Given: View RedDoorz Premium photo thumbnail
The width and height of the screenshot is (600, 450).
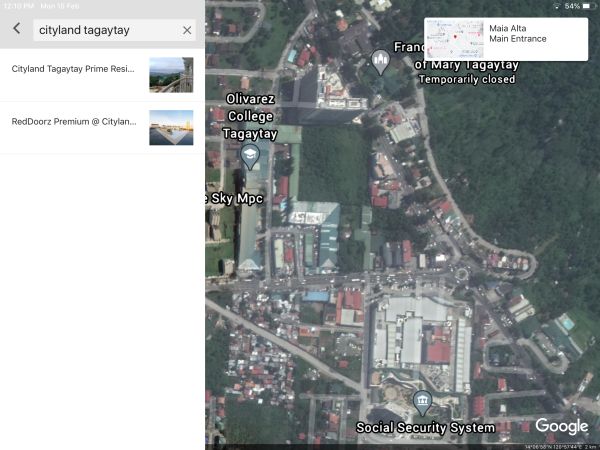Looking at the screenshot, I should click(x=171, y=127).
